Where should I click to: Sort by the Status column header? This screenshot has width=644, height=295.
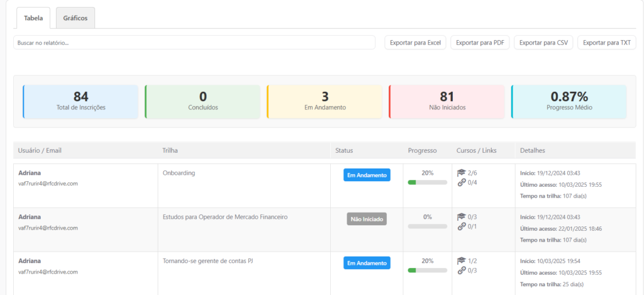tap(344, 151)
